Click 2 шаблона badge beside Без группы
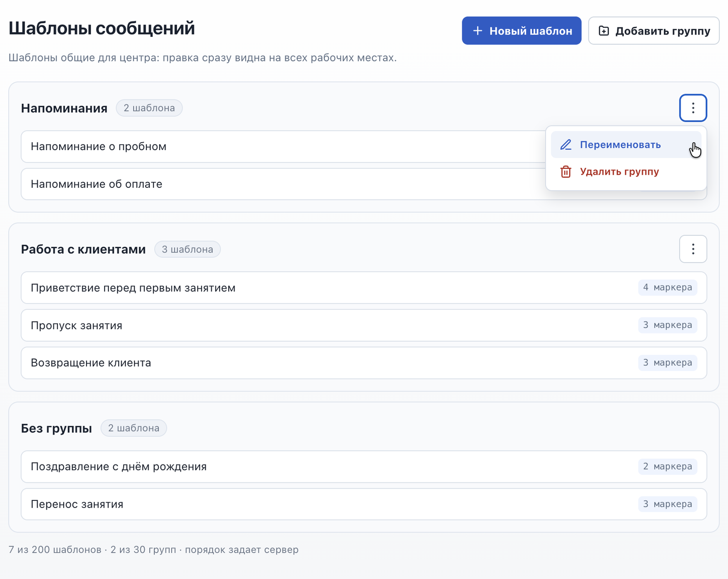The height and width of the screenshot is (579, 728). click(134, 428)
